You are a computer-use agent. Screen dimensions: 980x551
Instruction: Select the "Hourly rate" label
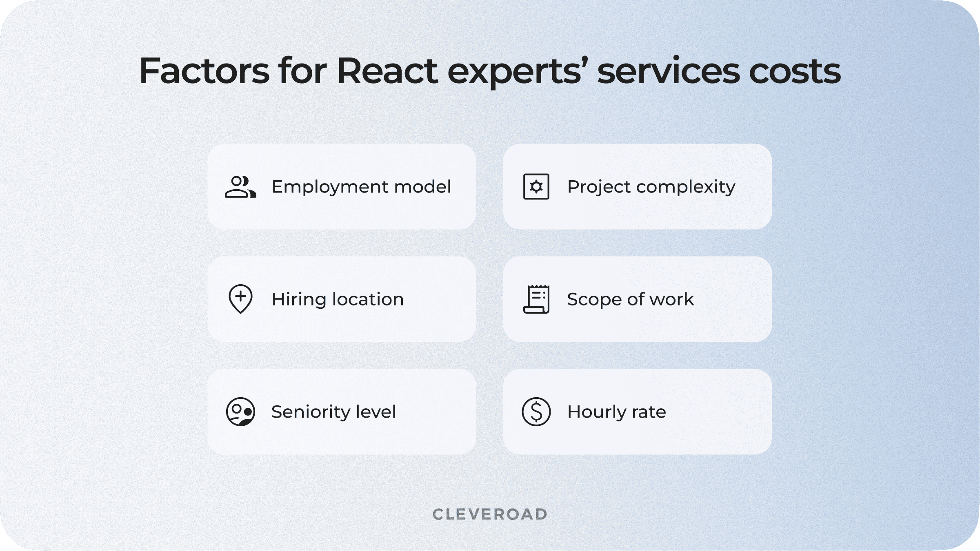tap(616, 412)
